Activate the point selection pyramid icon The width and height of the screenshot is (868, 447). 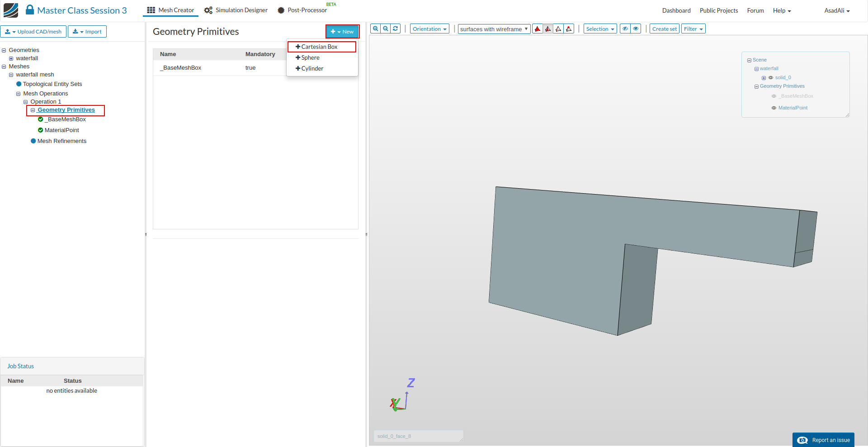point(569,29)
